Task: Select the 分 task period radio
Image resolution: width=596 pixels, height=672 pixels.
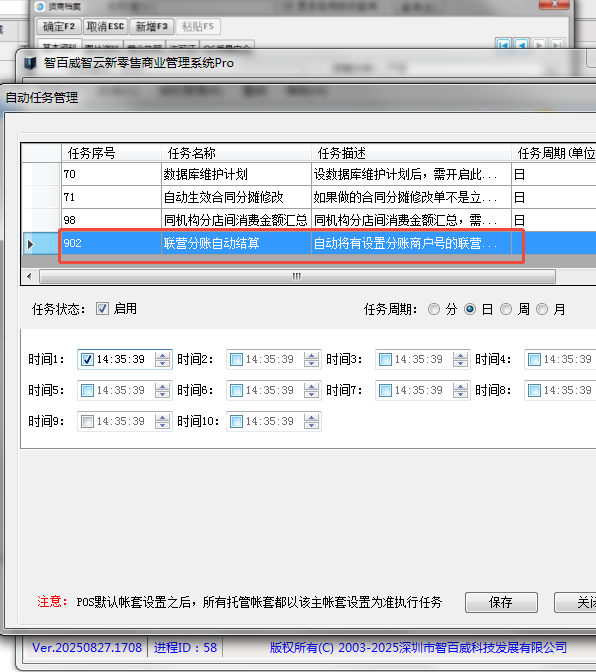Action: click(x=434, y=309)
